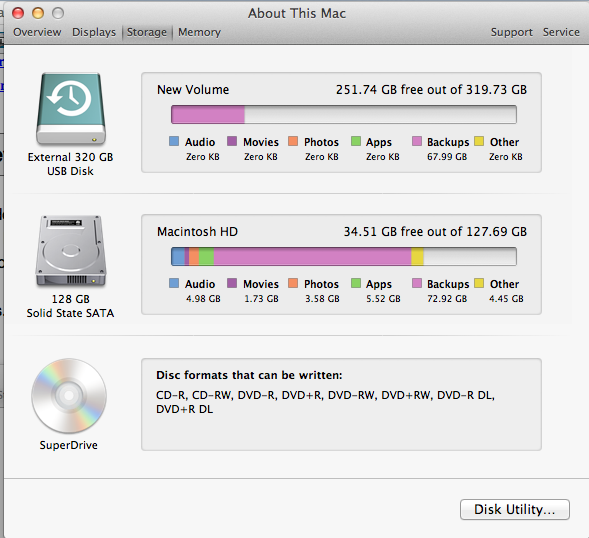Viewport: 589px width, 538px height.
Task: Click the pink Backups swatch under New Volume
Action: 417,141
